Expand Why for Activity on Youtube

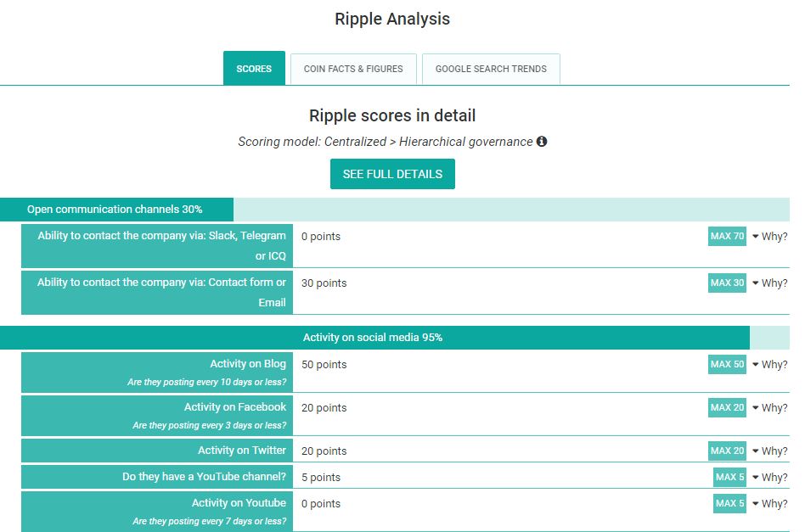coord(769,504)
